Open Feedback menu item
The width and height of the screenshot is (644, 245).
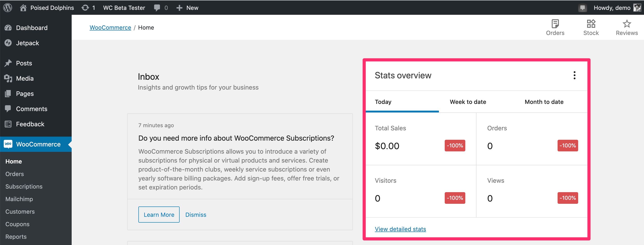click(x=36, y=124)
